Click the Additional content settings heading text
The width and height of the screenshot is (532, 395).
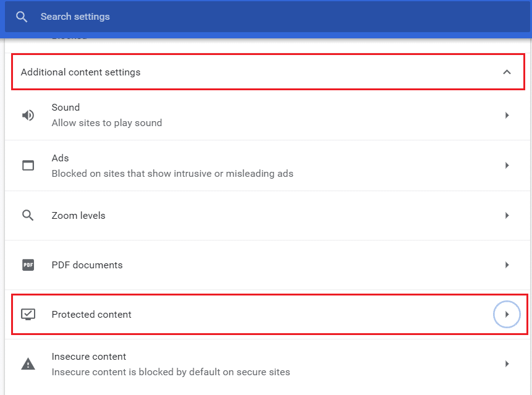(x=81, y=72)
